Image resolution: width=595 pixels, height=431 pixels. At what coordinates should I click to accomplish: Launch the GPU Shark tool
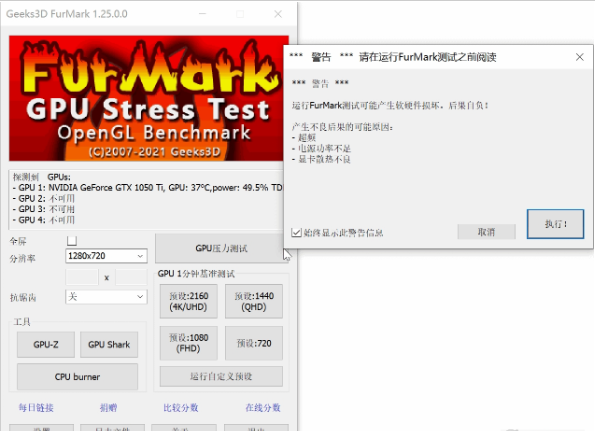click(109, 344)
